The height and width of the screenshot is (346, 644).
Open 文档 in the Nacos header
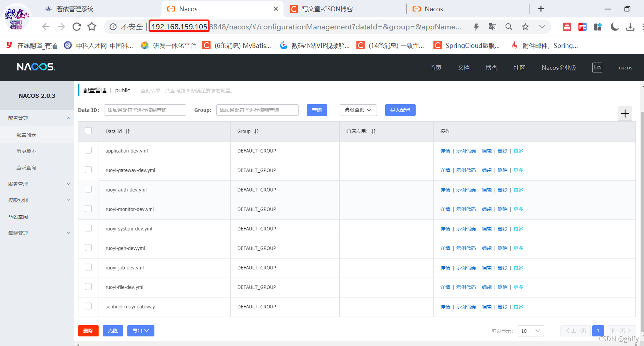[464, 68]
